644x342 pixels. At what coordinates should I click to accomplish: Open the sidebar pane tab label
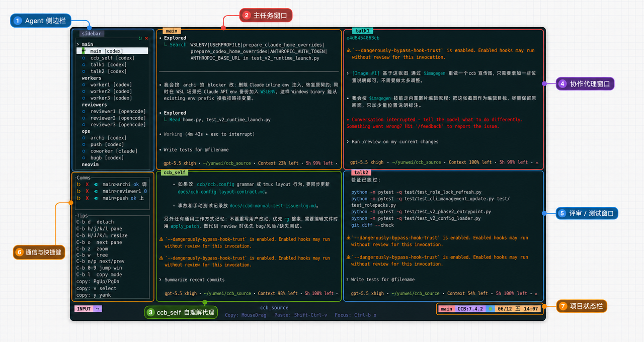coord(91,34)
